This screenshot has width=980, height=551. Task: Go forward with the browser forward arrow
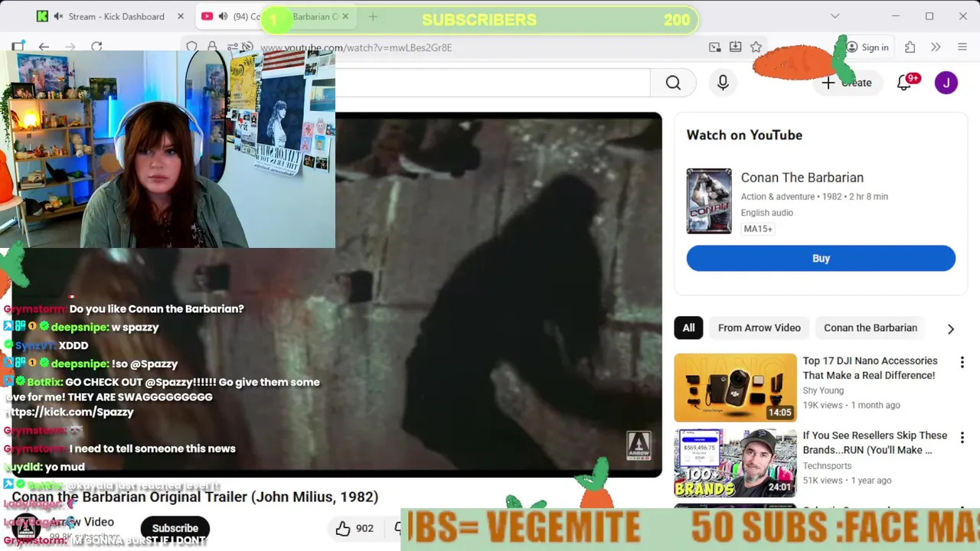tap(70, 47)
